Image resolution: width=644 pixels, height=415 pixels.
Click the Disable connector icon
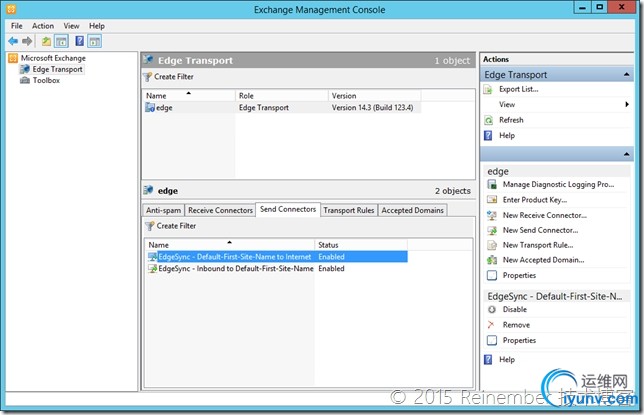492,309
